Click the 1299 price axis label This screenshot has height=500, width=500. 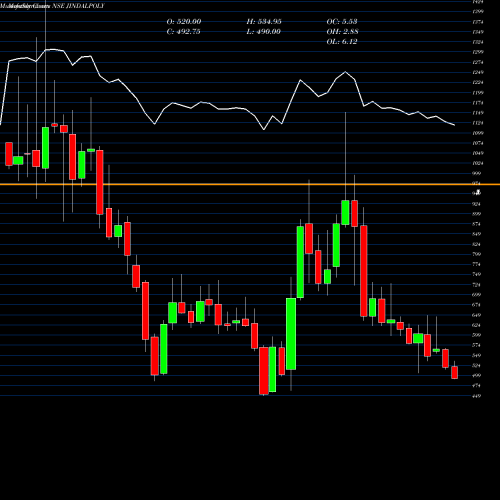coord(478,52)
